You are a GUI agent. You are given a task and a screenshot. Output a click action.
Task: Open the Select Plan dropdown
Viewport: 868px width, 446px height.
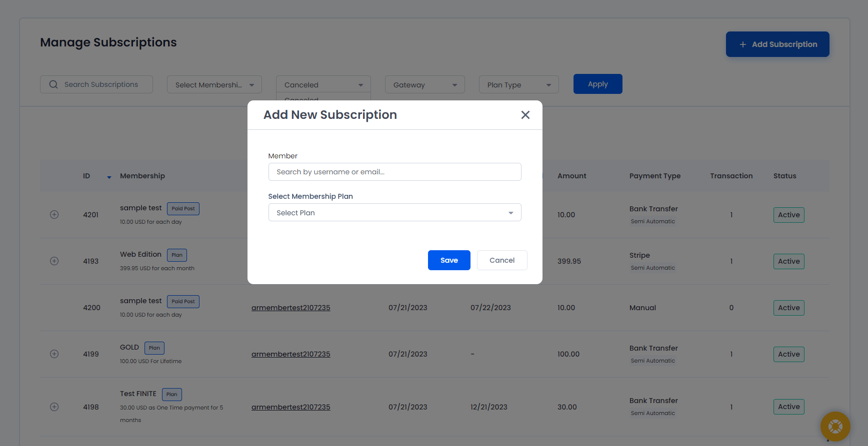pos(394,212)
